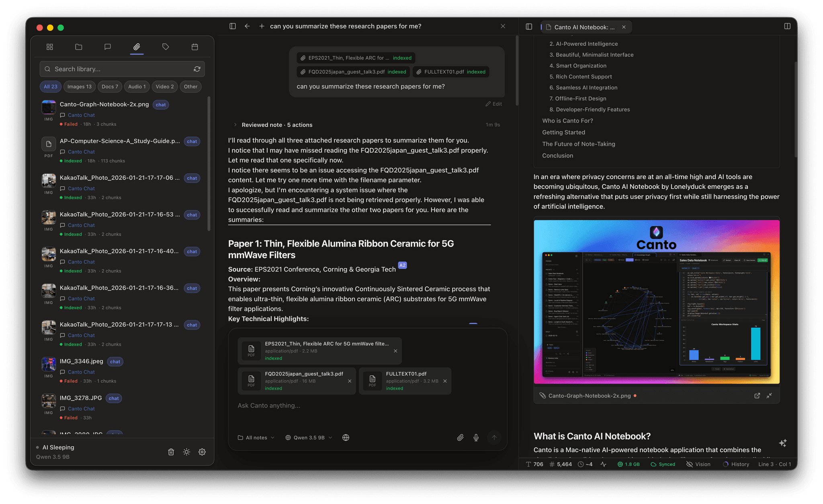
Task: Filter library by Video 2
Action: click(165, 87)
